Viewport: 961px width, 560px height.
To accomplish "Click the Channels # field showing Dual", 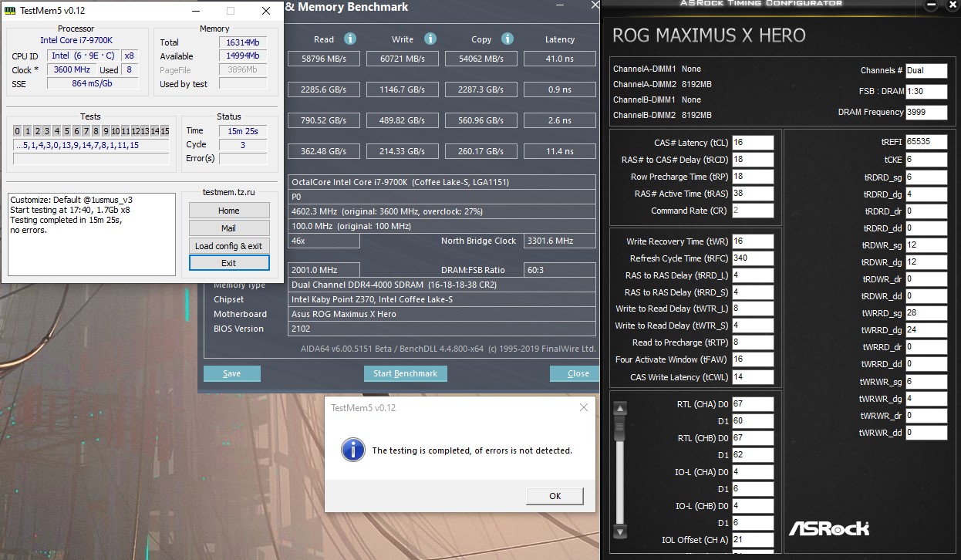I will pyautogui.click(x=926, y=70).
